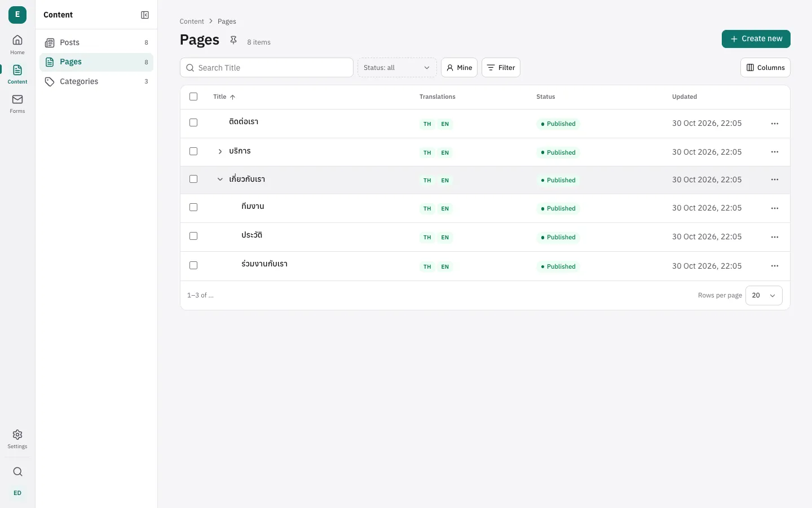Click the EN translation badge for ทีมงาน

(445, 209)
